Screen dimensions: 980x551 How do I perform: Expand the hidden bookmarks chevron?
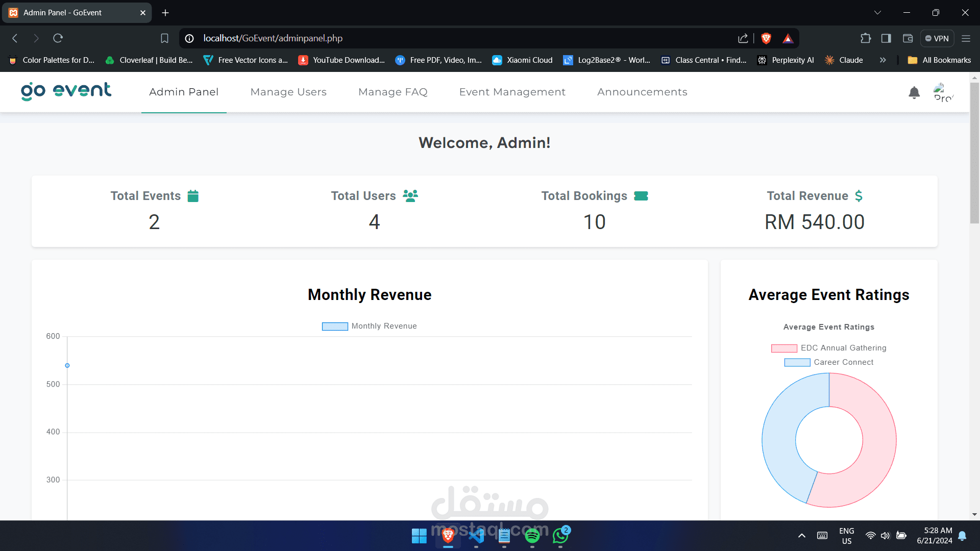coord(883,60)
